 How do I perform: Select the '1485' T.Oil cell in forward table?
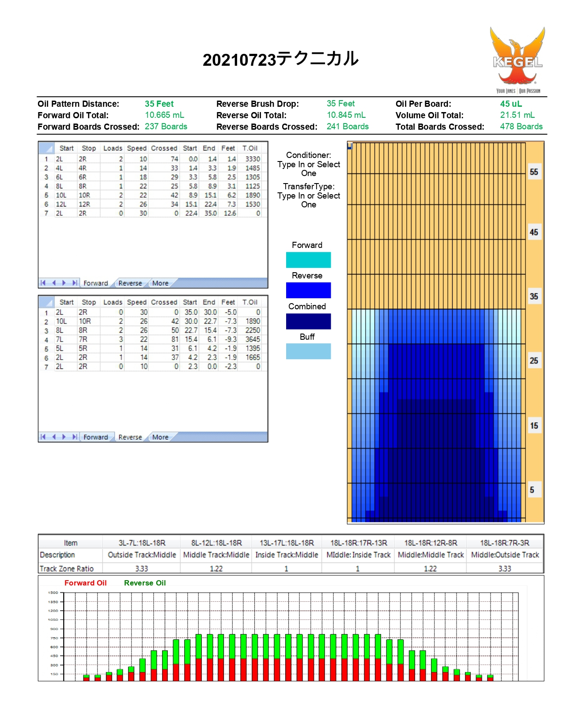pyautogui.click(x=250, y=168)
